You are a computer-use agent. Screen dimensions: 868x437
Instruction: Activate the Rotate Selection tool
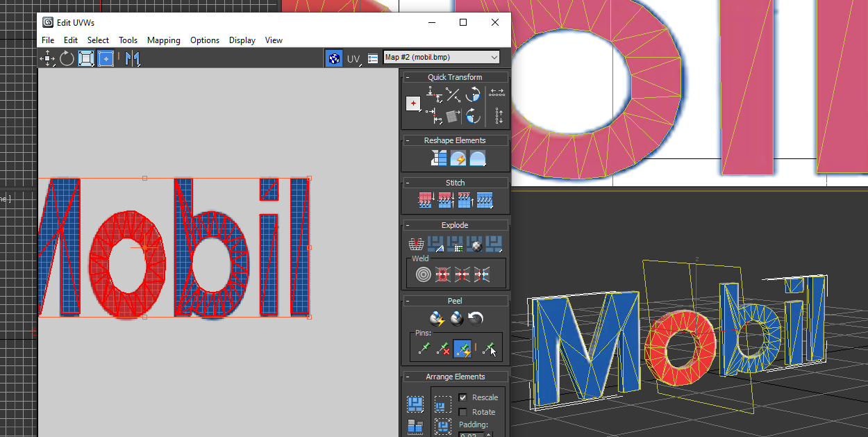(67, 58)
